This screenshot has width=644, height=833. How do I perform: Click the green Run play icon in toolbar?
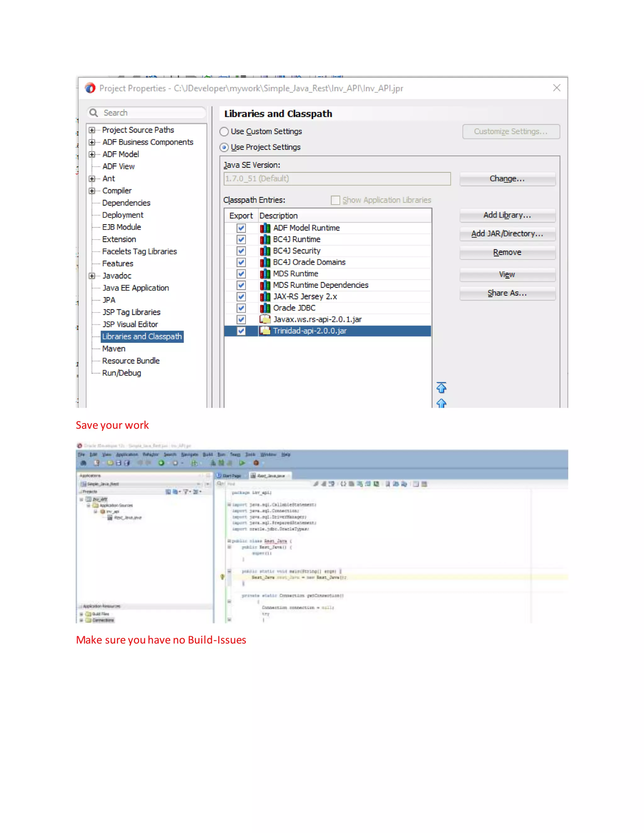click(242, 463)
